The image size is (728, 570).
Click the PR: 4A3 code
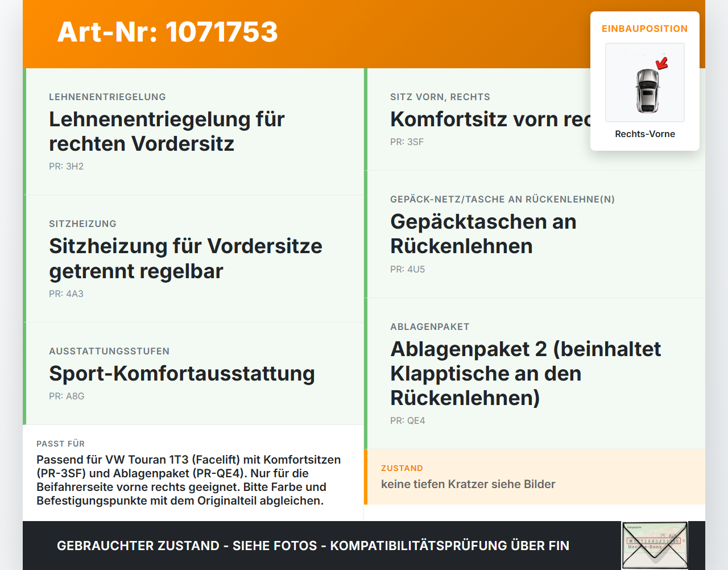pyautogui.click(x=66, y=294)
